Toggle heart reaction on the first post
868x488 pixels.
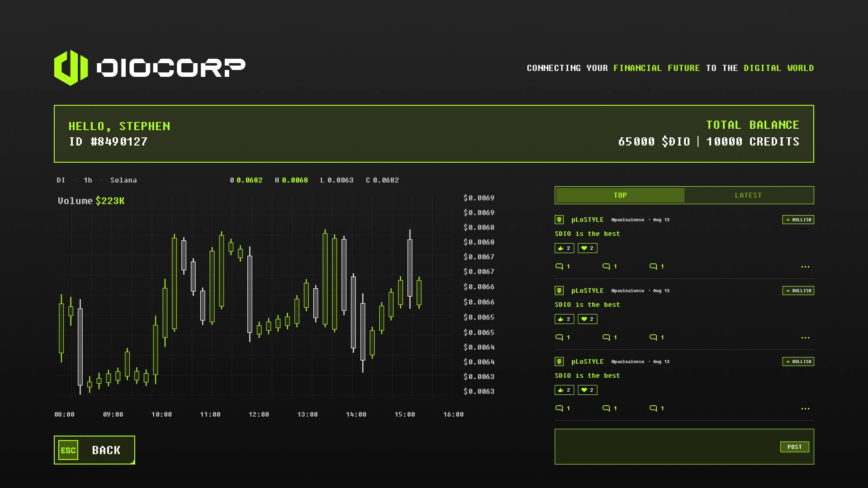pos(587,248)
